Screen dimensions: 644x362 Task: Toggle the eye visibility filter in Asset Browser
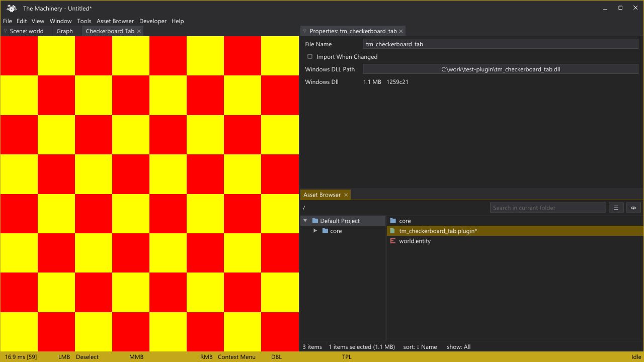pyautogui.click(x=633, y=208)
